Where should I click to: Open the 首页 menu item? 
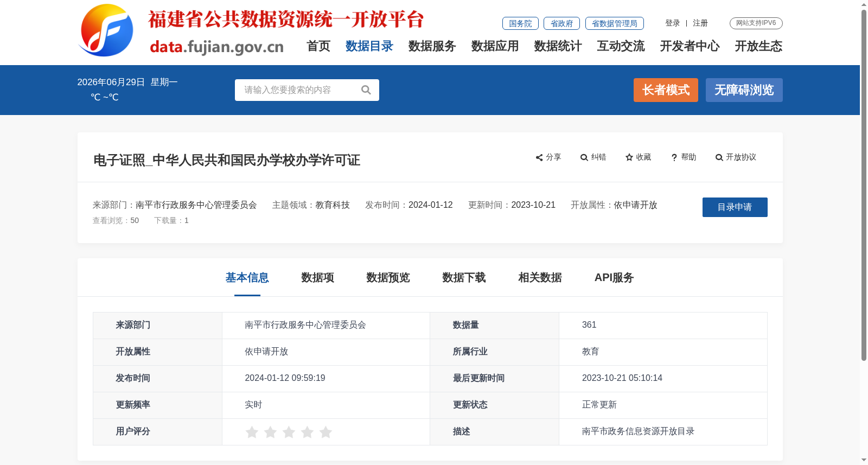coord(318,46)
